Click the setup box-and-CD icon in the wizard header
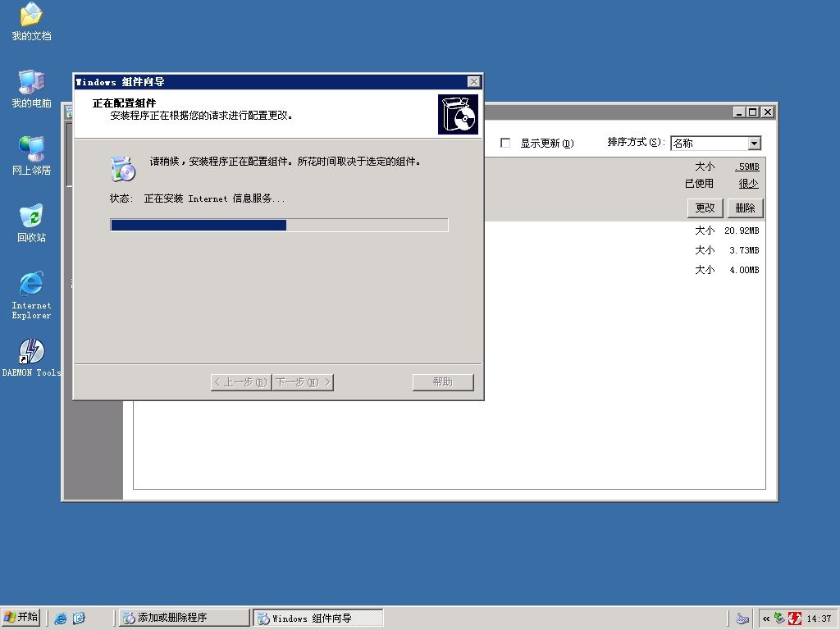This screenshot has height=630, width=840. 458,114
